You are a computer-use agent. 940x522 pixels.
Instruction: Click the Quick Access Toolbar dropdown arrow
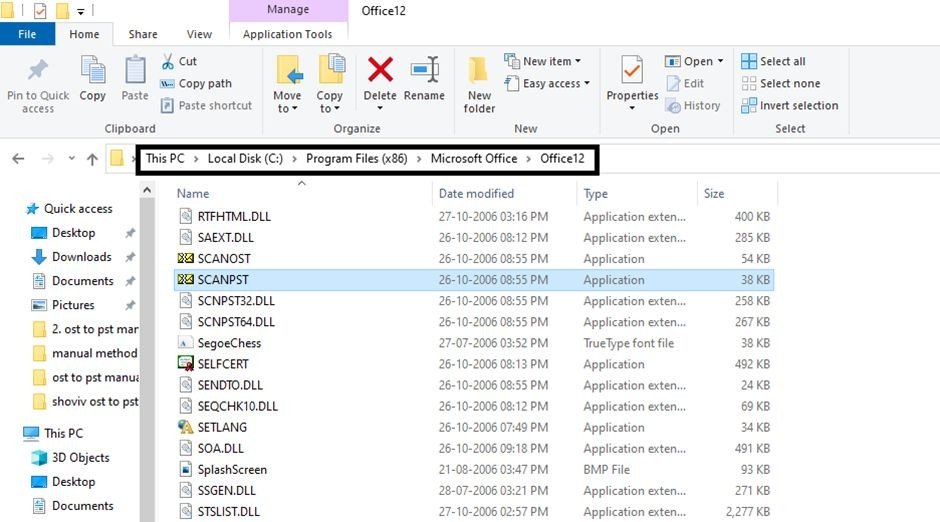pyautogui.click(x=80, y=11)
